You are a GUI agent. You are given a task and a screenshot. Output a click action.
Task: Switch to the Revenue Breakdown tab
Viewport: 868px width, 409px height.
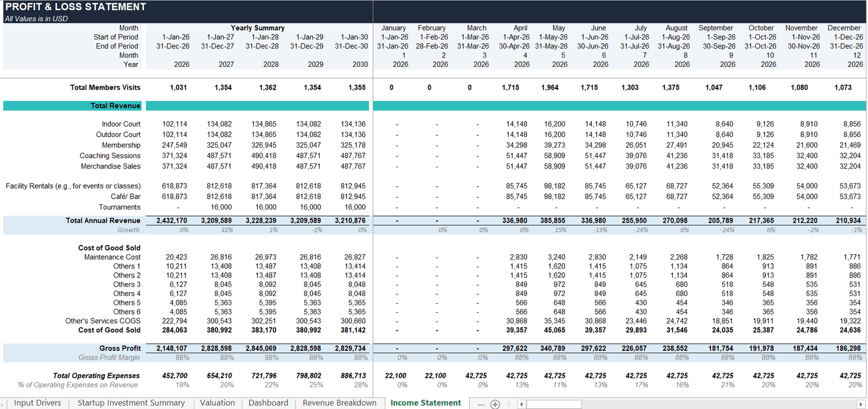340,403
